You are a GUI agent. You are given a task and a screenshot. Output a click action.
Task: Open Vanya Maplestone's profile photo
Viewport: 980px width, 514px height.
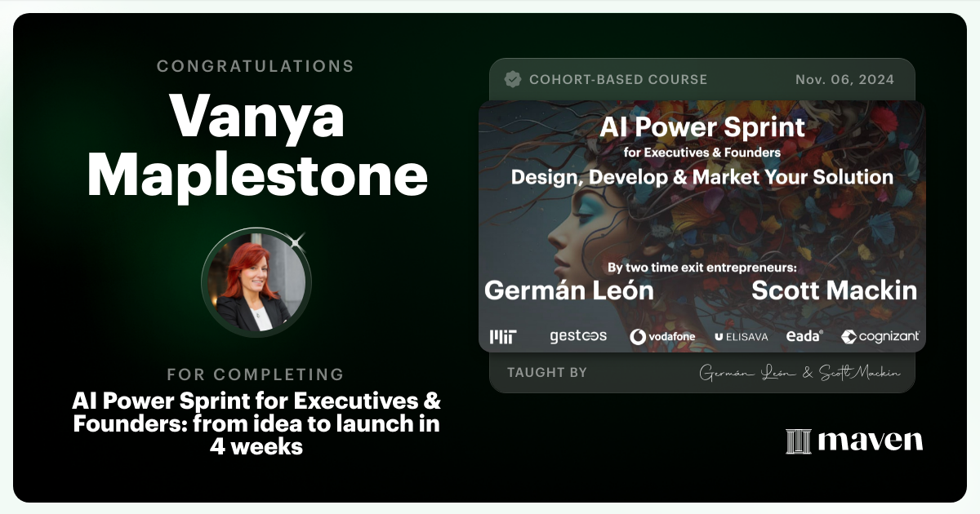tap(256, 282)
